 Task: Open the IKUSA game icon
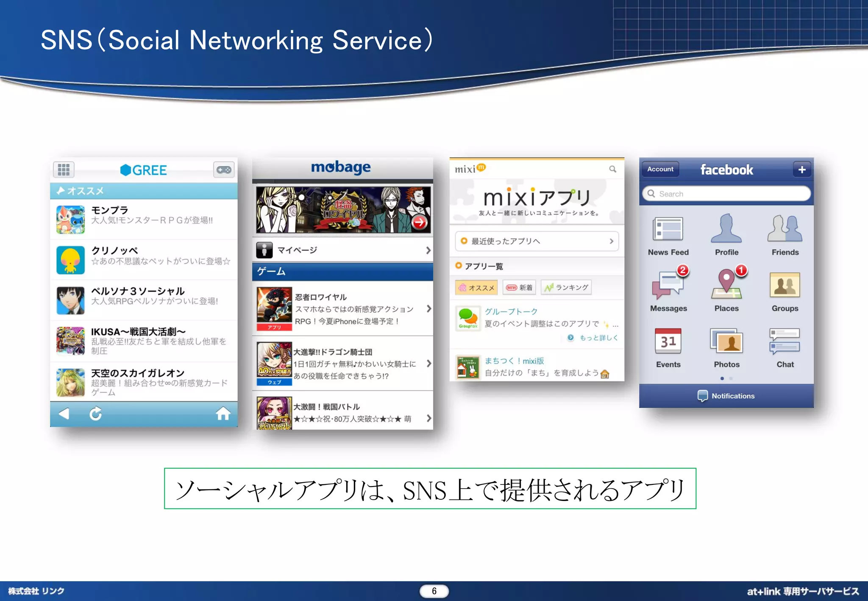coord(70,341)
